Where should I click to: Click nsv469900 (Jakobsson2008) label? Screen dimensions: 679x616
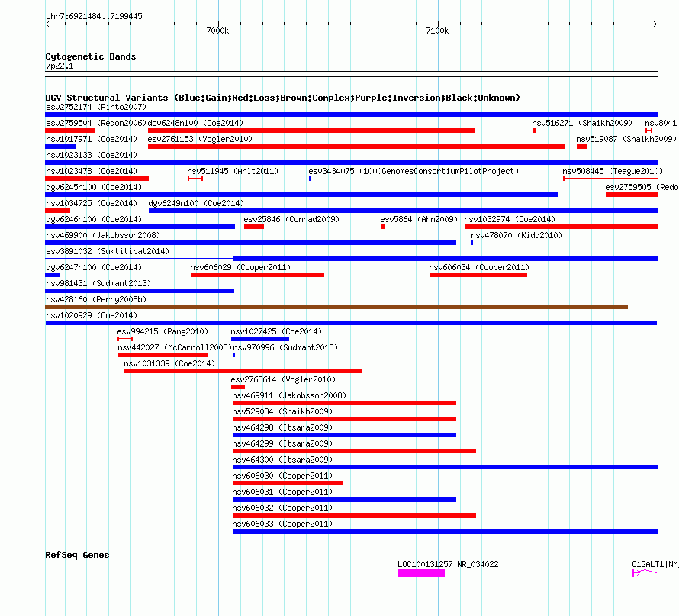point(103,235)
